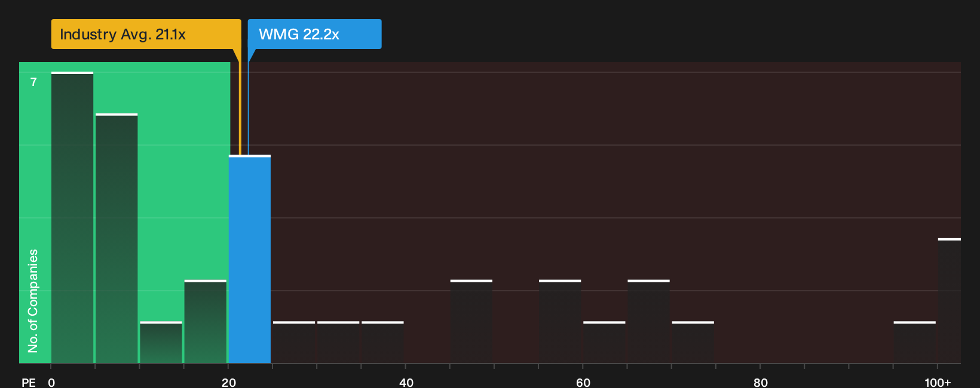Select the dark bar for PE 65-70
This screenshot has height=388, width=980.
pyautogui.click(x=648, y=322)
